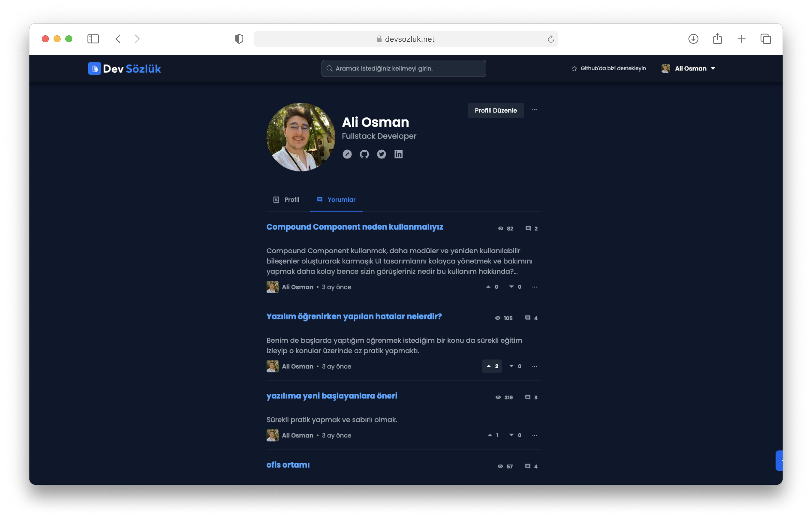Click the blue floating button at right edge
Viewport: 812px width, 520px height.
coord(779,461)
